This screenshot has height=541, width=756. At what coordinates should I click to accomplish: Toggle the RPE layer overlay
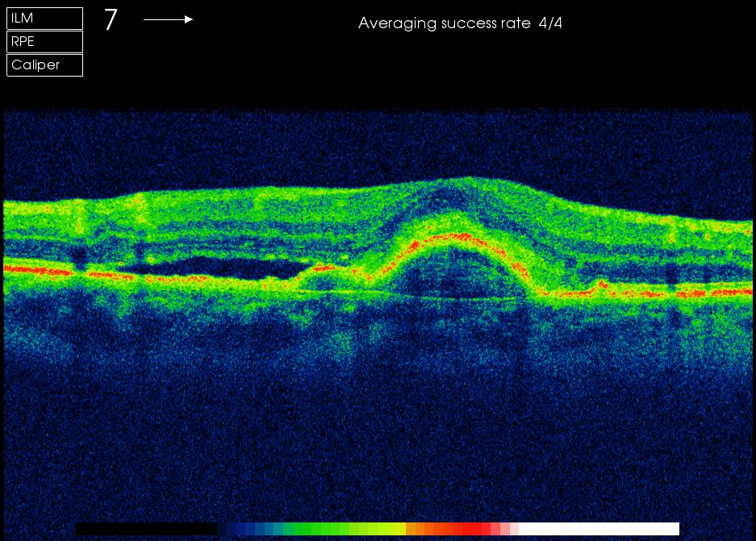(x=44, y=42)
